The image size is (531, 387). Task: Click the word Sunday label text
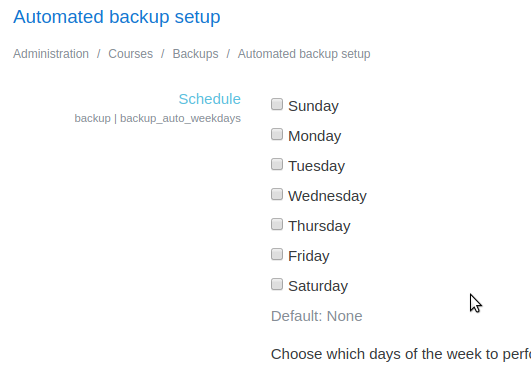click(313, 106)
